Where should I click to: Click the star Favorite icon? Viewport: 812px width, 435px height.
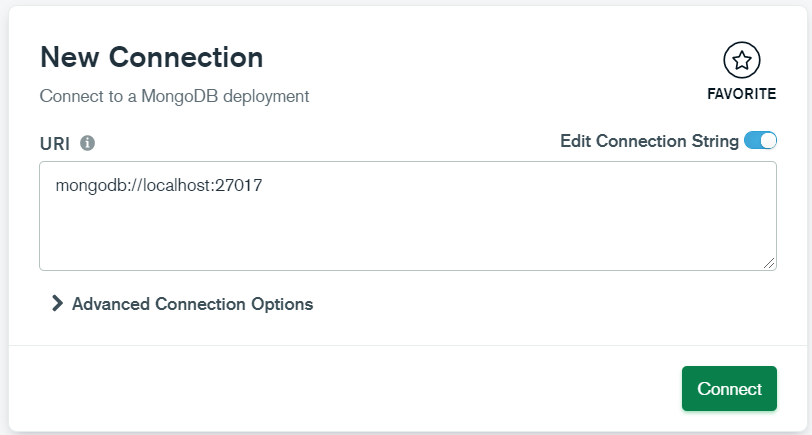tap(741, 61)
